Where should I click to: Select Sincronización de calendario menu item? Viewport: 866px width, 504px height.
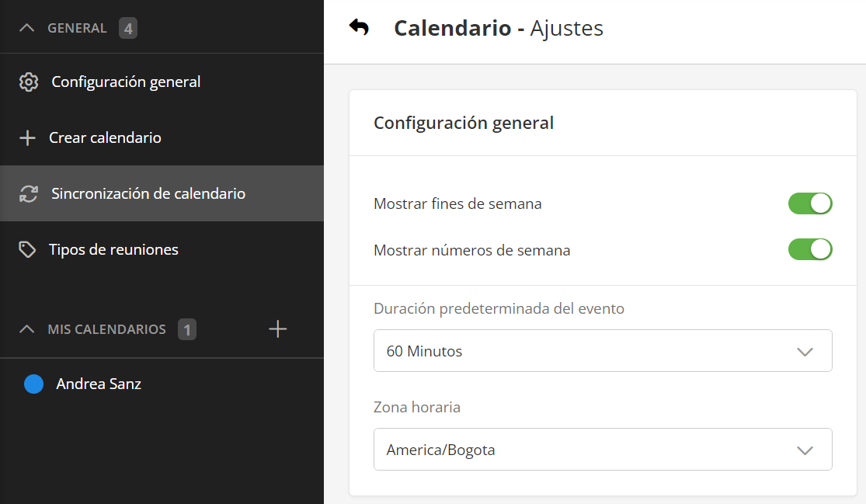(x=148, y=194)
